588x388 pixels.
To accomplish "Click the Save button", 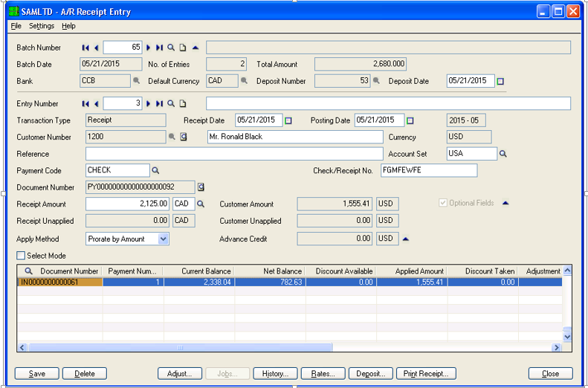I will click(x=36, y=373).
